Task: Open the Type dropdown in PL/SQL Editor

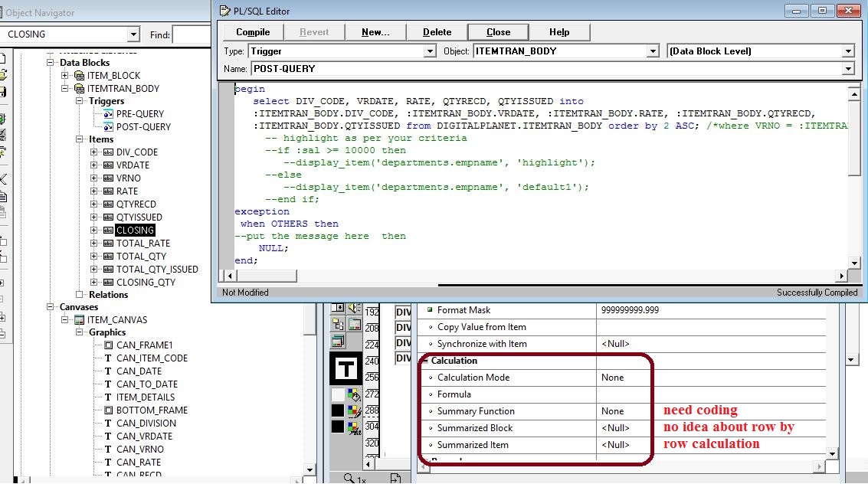Action: [x=430, y=51]
